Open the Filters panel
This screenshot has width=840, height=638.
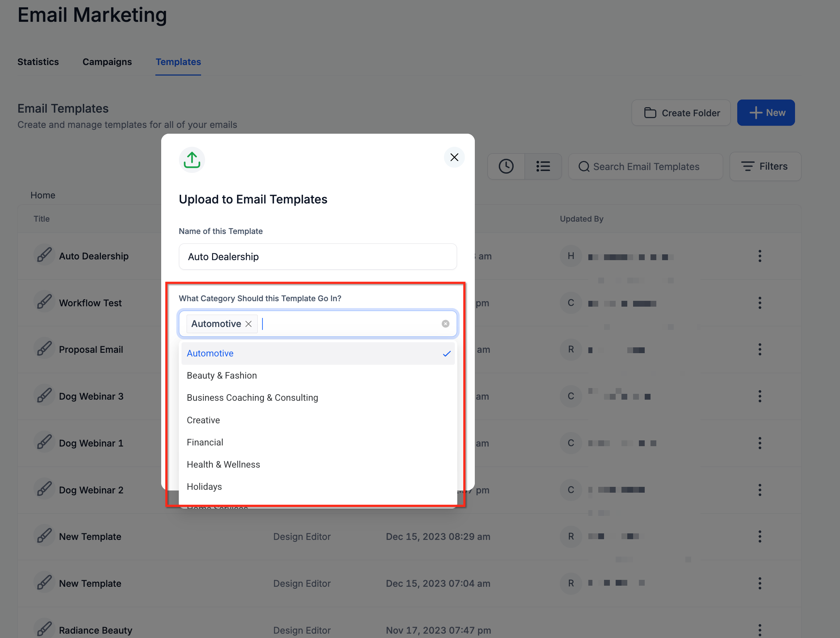pos(765,166)
